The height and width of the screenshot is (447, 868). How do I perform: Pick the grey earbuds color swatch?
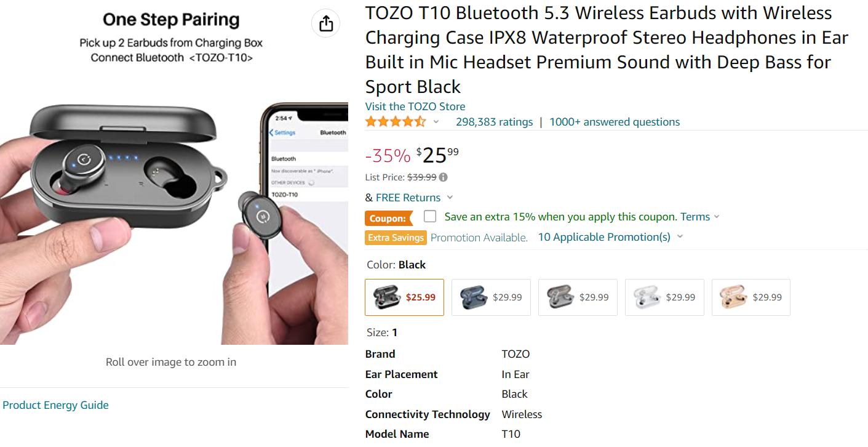[x=578, y=297]
